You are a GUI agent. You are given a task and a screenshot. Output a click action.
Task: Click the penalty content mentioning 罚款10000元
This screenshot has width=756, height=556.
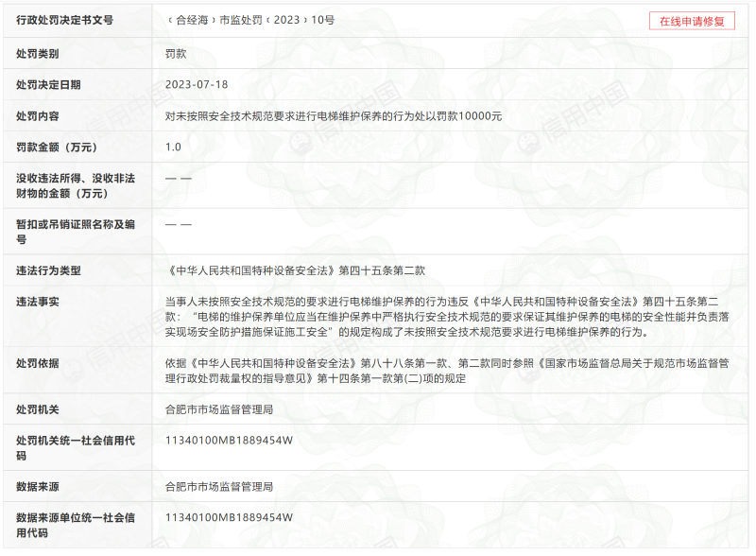[334, 115]
